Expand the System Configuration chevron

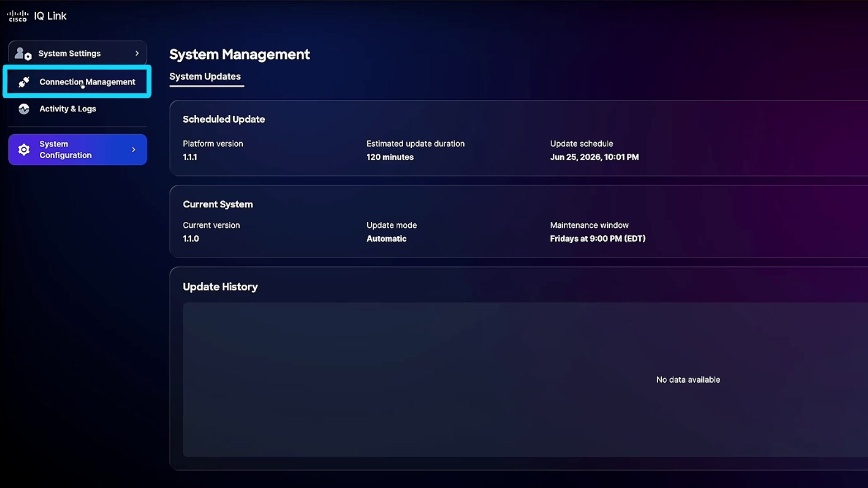133,150
